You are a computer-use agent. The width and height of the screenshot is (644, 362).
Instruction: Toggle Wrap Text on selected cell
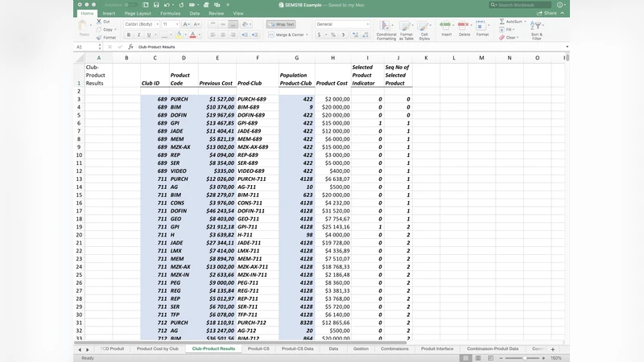click(x=281, y=24)
